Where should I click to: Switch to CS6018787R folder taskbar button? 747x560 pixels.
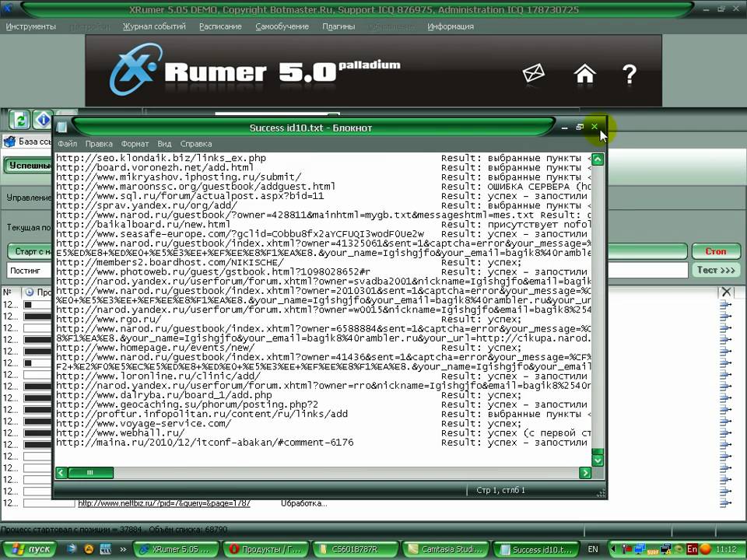tap(356, 549)
